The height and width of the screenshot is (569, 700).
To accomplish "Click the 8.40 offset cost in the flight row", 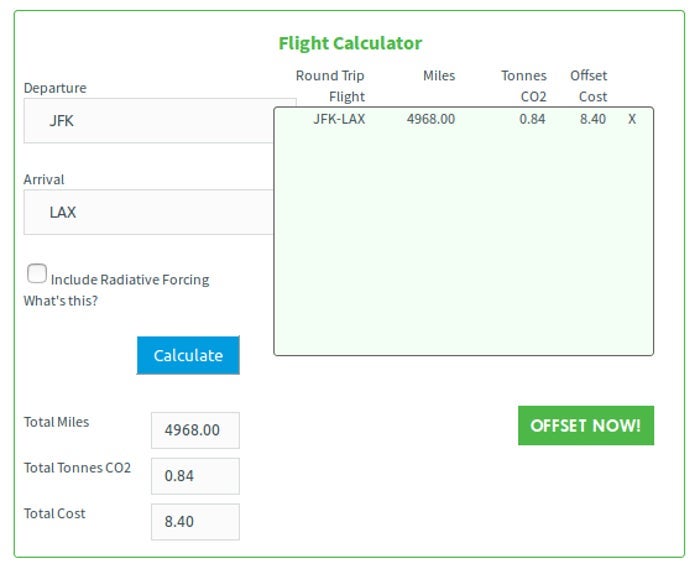I will [x=592, y=119].
